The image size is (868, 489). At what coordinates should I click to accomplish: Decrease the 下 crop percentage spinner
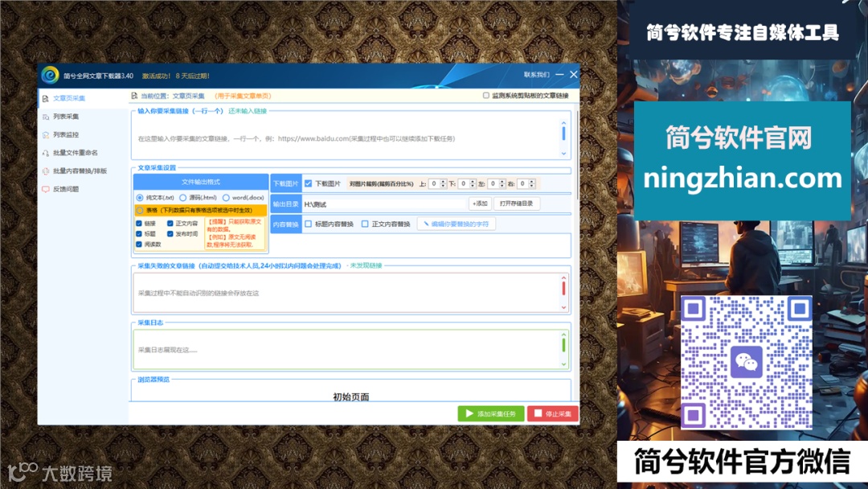[x=473, y=186]
